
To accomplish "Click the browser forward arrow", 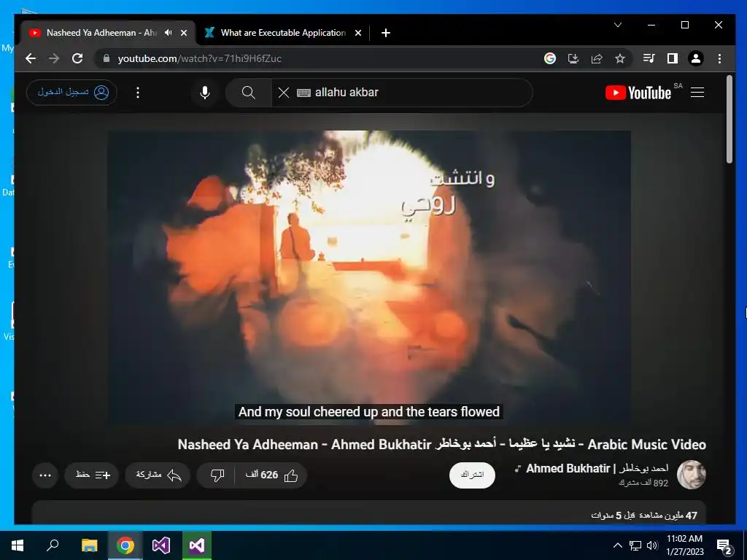I will click(54, 58).
